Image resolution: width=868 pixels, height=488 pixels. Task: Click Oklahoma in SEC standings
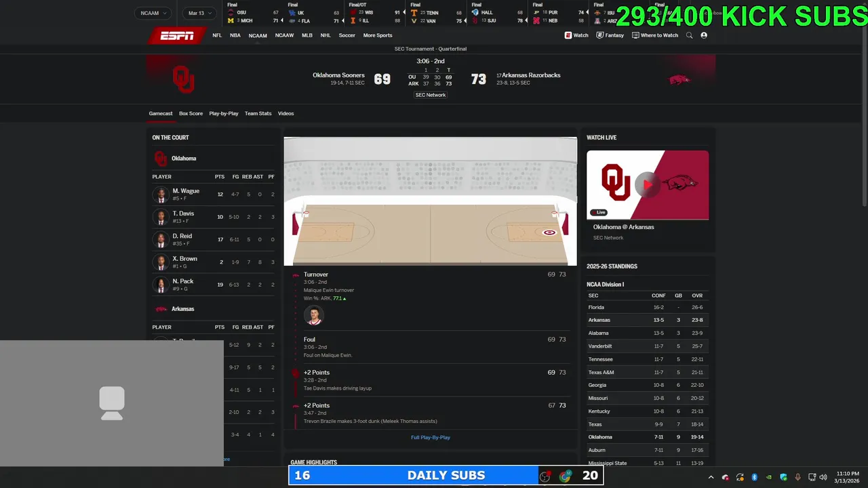(x=600, y=437)
